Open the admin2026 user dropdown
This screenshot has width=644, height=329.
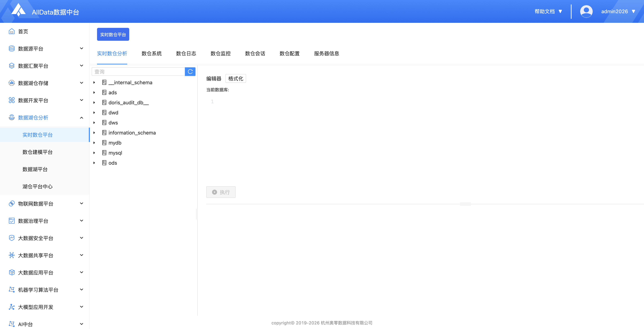click(x=618, y=11)
